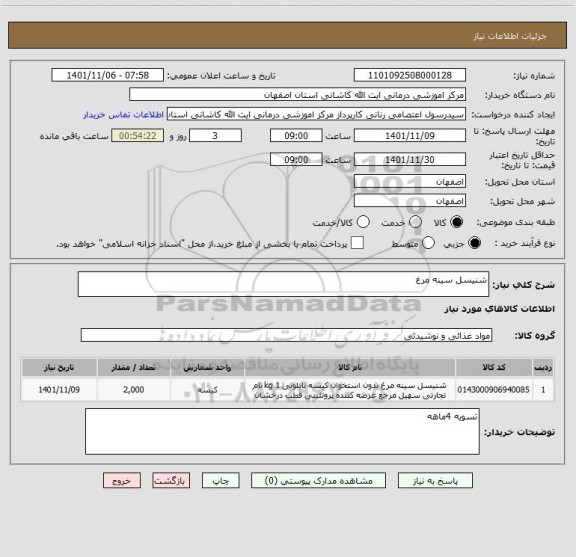Click product code 0143000906940085 cell
Screen dimensions: 576x557
pos(493,389)
